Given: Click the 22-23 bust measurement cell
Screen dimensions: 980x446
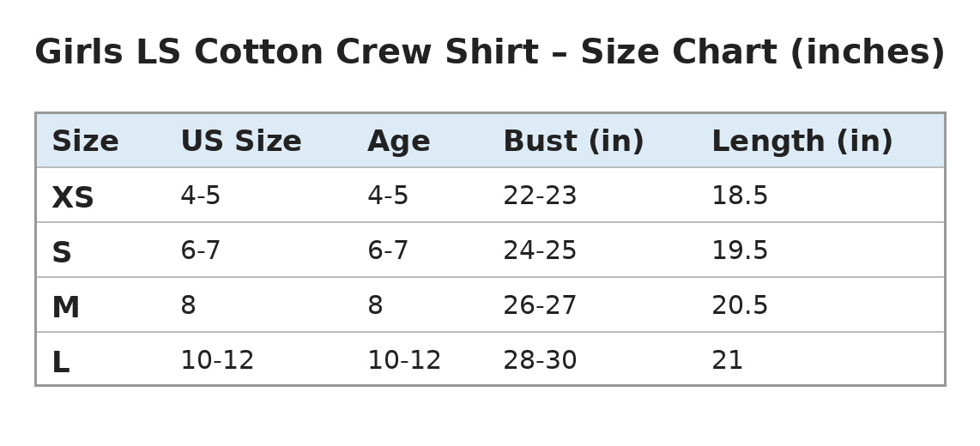Looking at the screenshot, I should coord(540,196).
